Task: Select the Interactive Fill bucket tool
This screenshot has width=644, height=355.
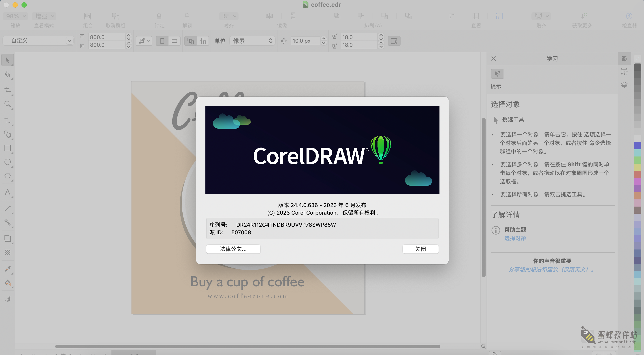Action: tap(8, 283)
